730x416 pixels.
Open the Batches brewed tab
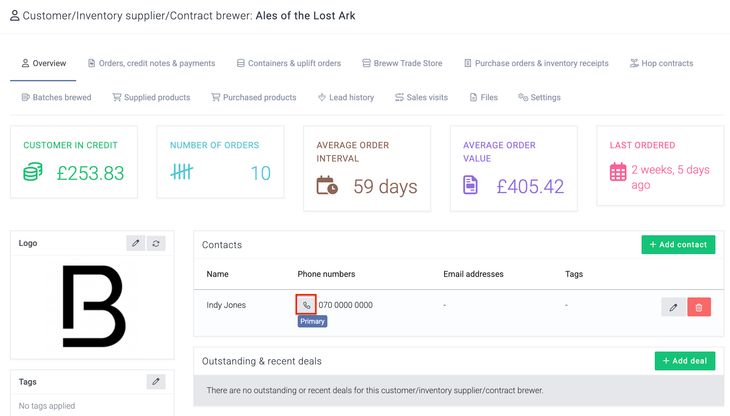[57, 97]
